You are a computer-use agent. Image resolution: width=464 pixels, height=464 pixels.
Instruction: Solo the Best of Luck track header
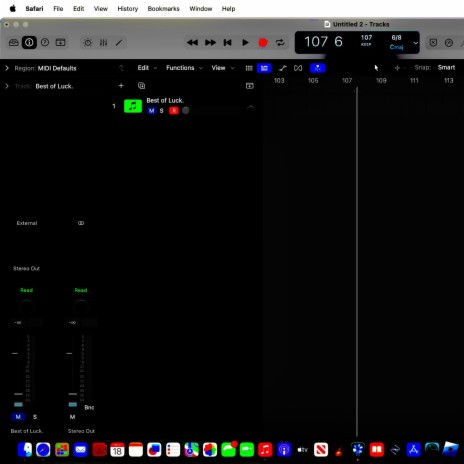point(162,111)
